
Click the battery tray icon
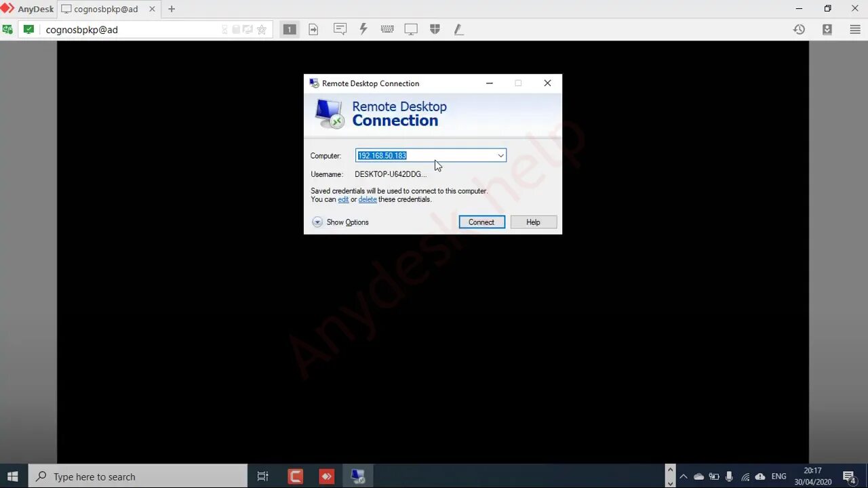(714, 476)
